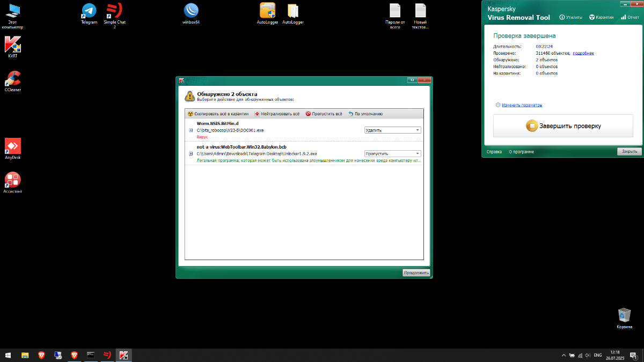Select the AutoLogger folder on the desktop
This screenshot has width=644, height=362.
[293, 13]
